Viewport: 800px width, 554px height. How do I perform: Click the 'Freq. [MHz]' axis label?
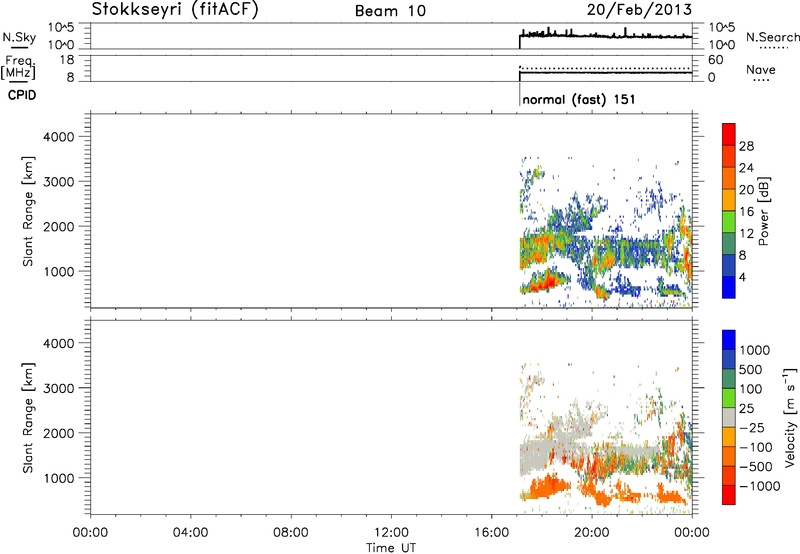click(x=19, y=67)
